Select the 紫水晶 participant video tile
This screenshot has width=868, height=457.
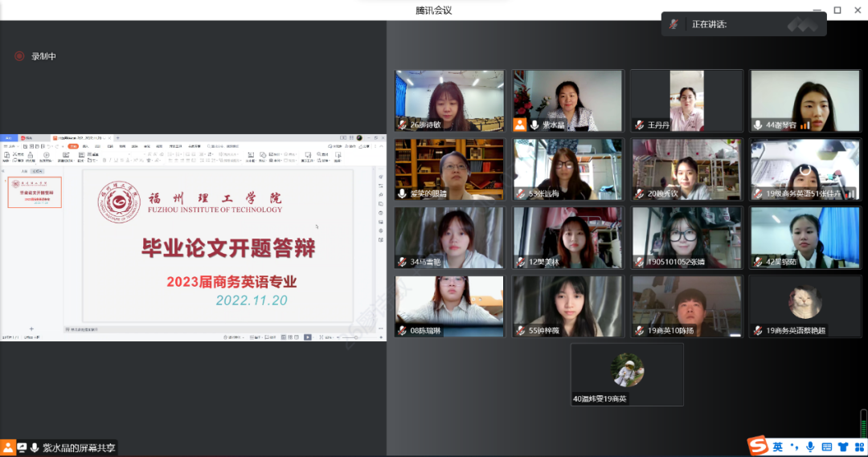pos(568,100)
